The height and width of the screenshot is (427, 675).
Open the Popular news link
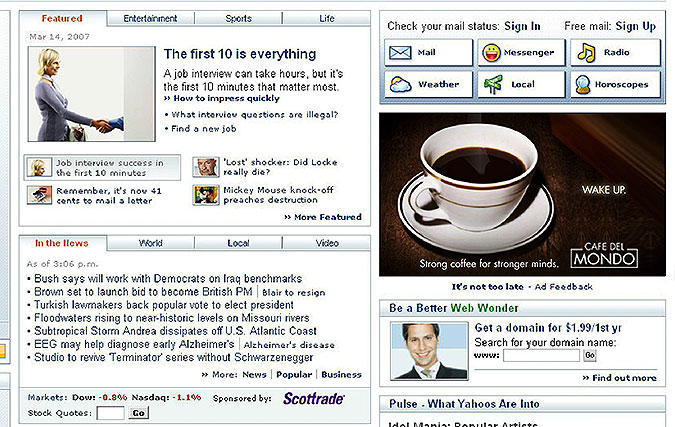[294, 374]
